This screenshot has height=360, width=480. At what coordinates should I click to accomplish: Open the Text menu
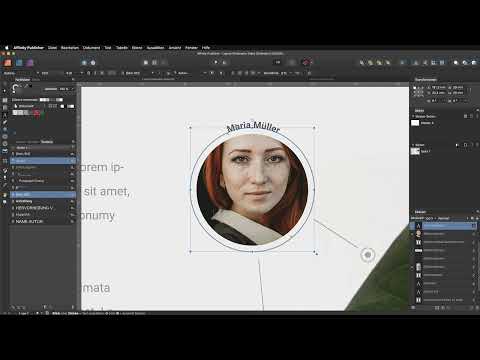[x=108, y=48]
